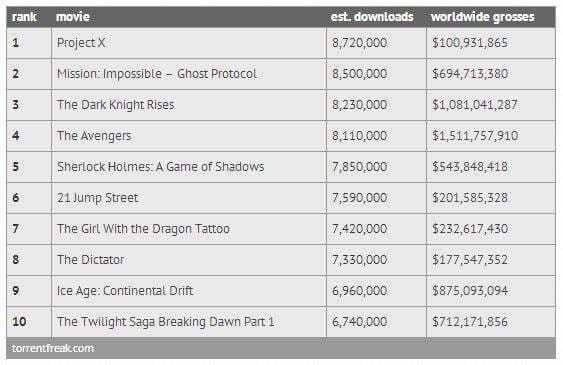The image size is (563, 365).
Task: Click The Girl With the Dragon Tattoo
Action: point(143,229)
